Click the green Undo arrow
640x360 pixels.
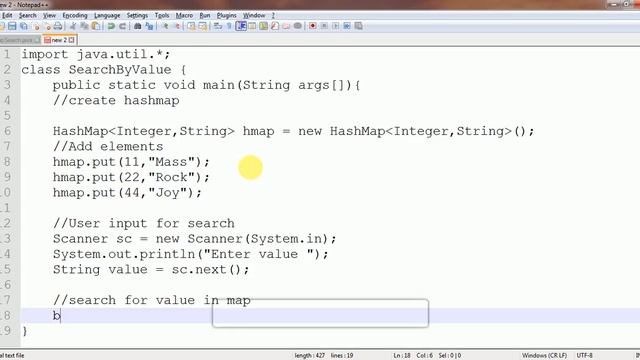[x=111, y=26]
